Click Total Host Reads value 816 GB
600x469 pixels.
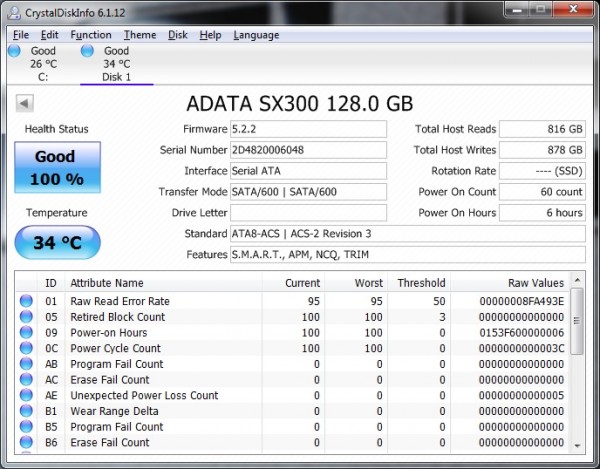542,129
